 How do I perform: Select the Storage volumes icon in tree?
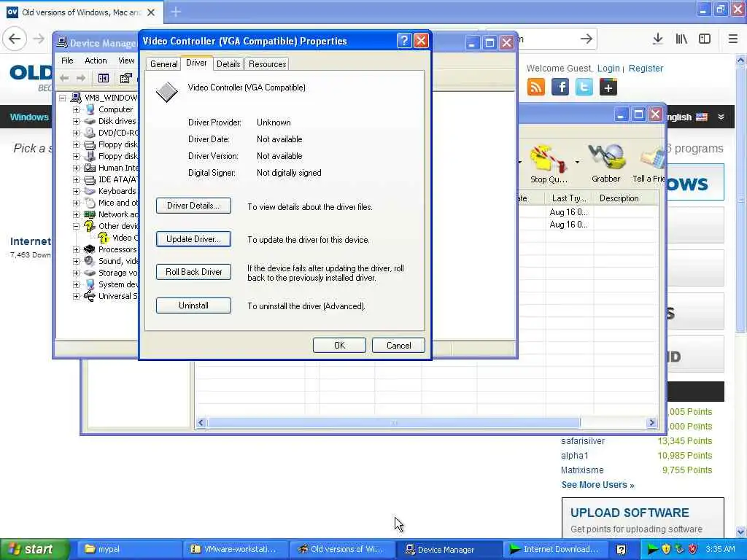(x=90, y=273)
